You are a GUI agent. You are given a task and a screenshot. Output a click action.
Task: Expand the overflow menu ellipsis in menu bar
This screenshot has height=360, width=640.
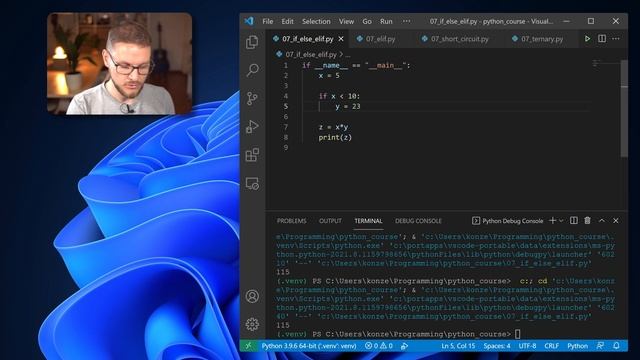point(407,21)
